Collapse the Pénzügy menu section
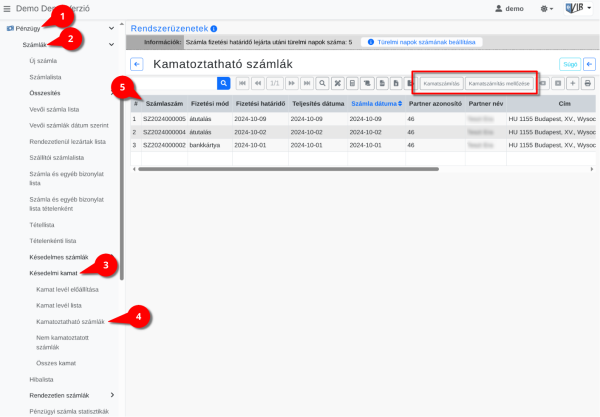This screenshot has width=600, height=417. click(x=111, y=28)
